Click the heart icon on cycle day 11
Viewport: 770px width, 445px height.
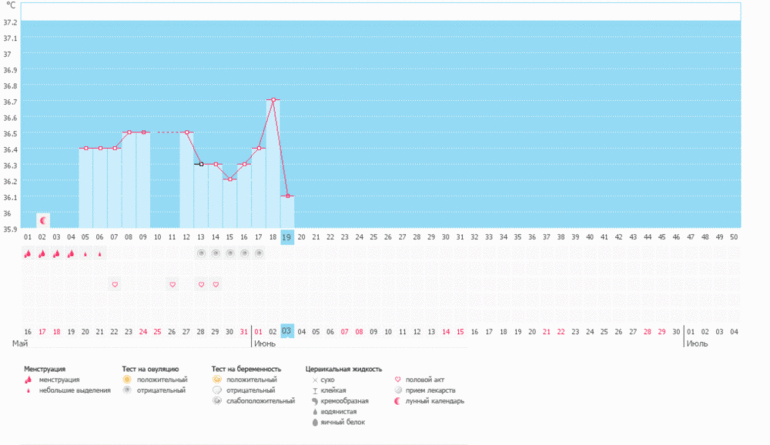(172, 285)
